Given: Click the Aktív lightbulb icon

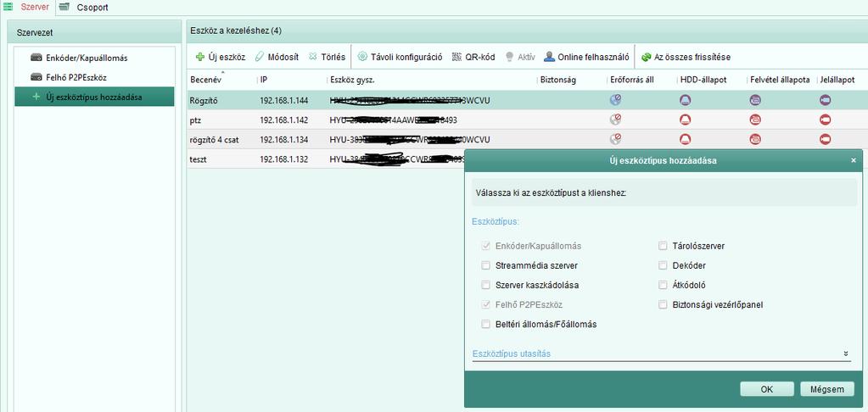Looking at the screenshot, I should tap(508, 57).
